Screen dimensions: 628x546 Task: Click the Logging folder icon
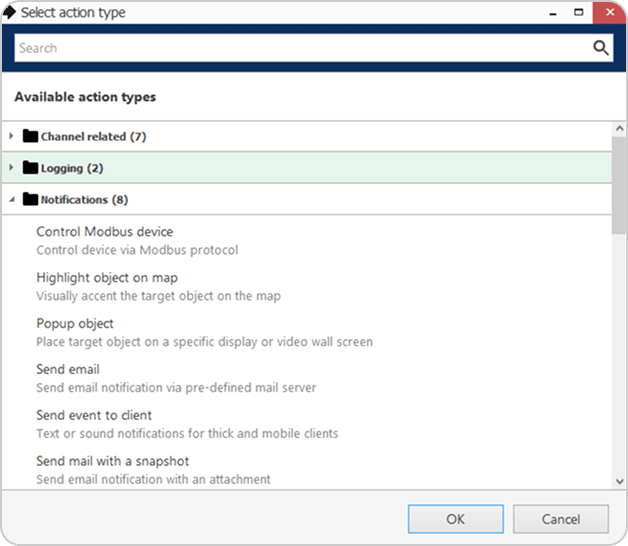tap(30, 168)
